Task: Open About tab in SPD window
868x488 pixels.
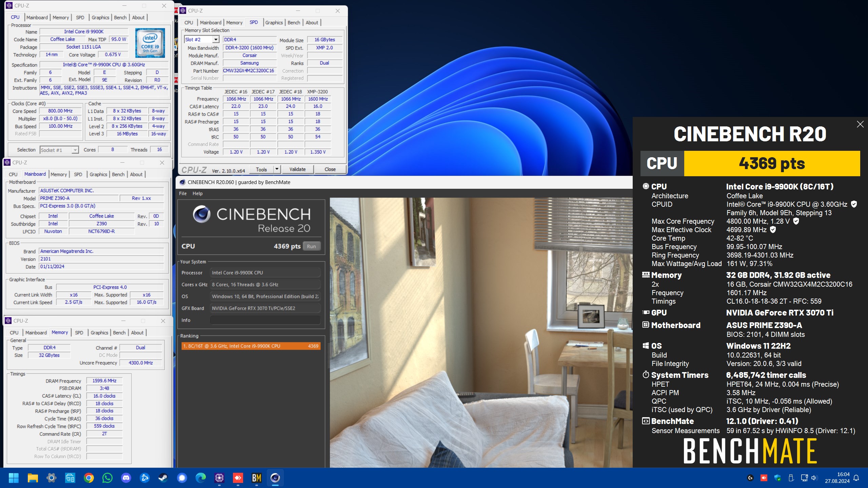Action: click(312, 23)
